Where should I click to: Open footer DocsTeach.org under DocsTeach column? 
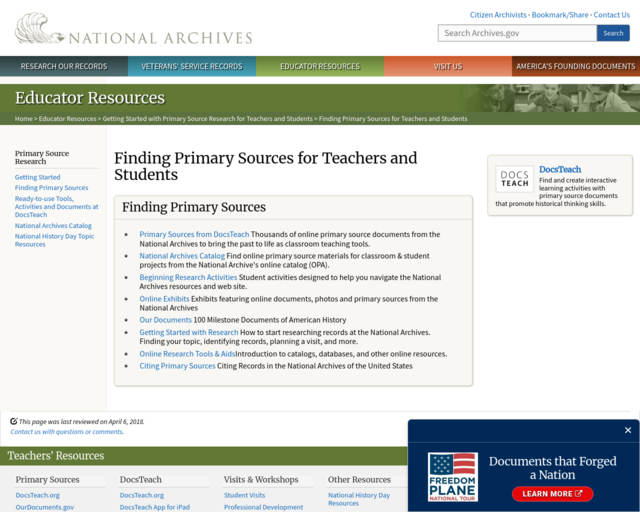(x=142, y=495)
